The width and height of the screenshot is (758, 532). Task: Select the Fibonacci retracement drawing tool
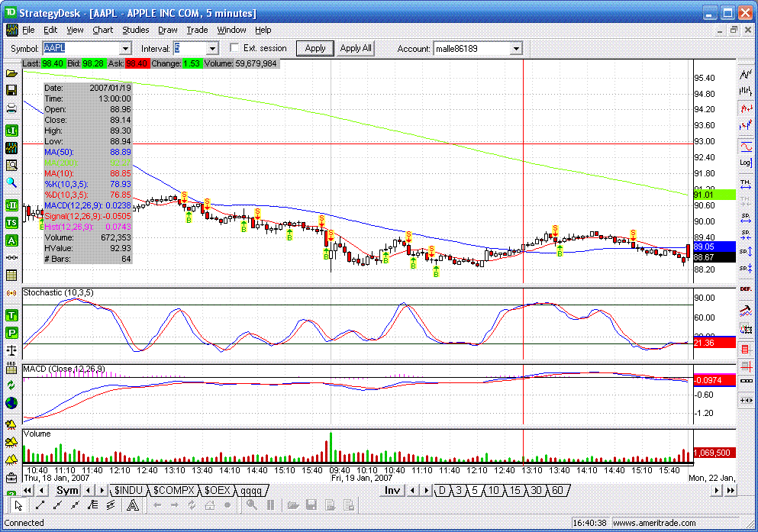pos(93,506)
